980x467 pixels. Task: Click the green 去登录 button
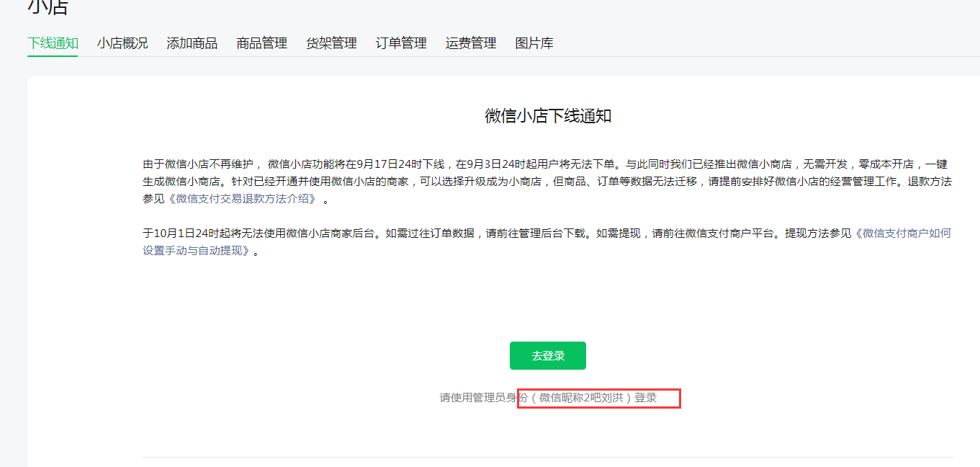coord(548,356)
